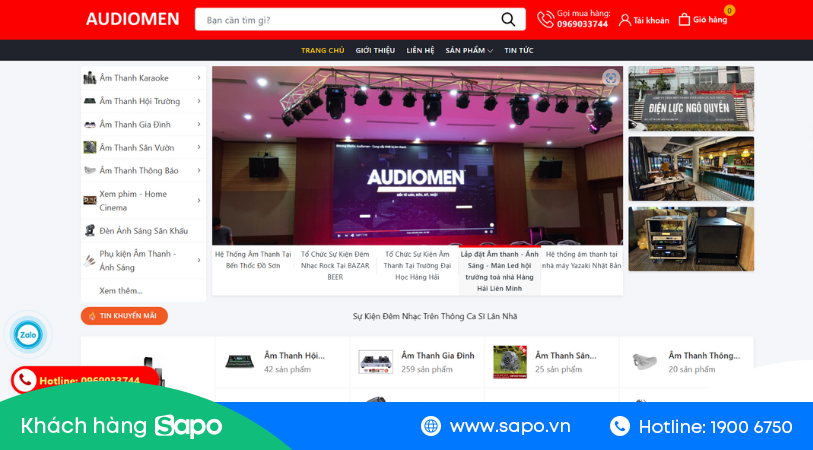Open the LIÊN HỆ menu item
The height and width of the screenshot is (450, 813).
420,50
